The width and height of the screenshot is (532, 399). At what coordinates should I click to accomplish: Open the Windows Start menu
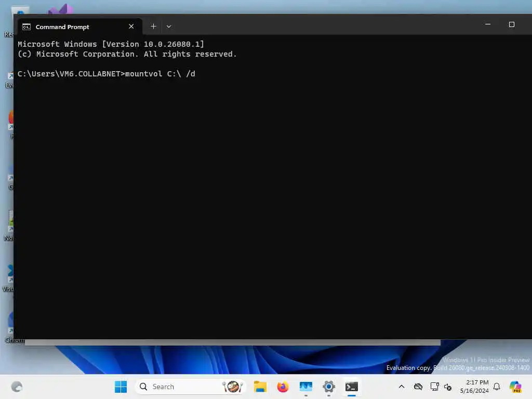[x=121, y=387]
